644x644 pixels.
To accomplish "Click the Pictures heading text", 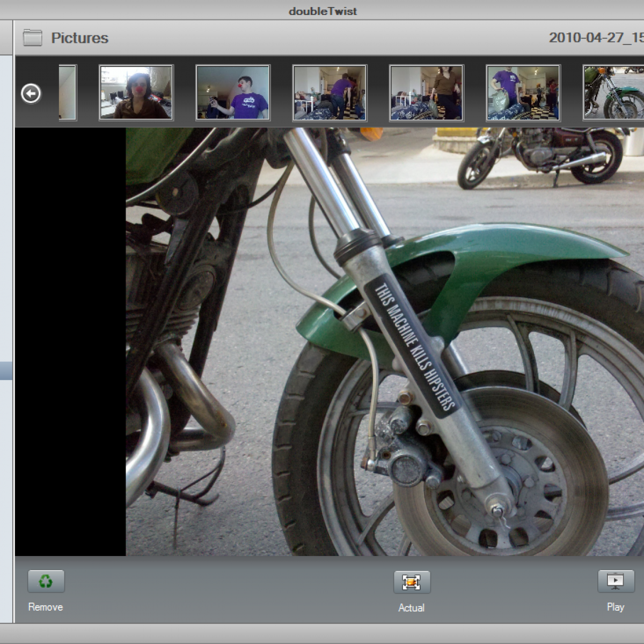I will tap(79, 38).
